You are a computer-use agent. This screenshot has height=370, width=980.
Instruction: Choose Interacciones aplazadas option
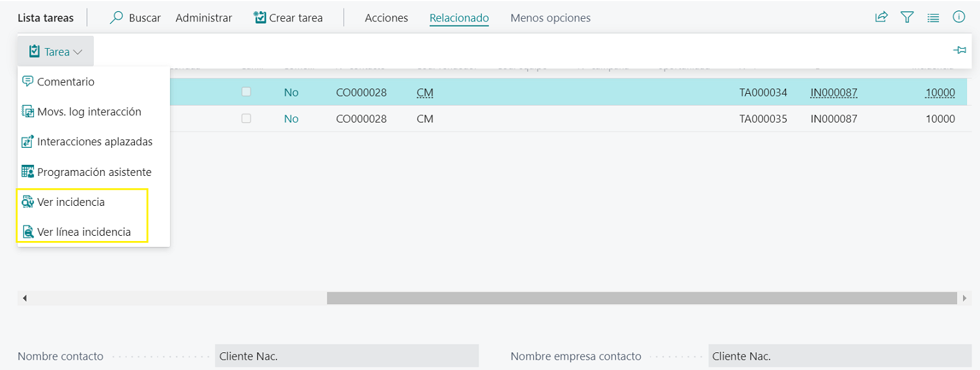click(x=94, y=142)
